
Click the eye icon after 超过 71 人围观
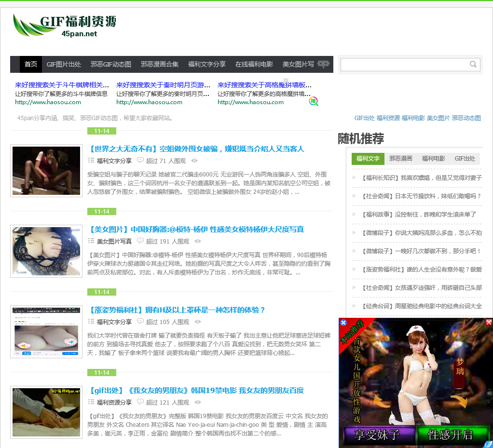[x=194, y=161]
